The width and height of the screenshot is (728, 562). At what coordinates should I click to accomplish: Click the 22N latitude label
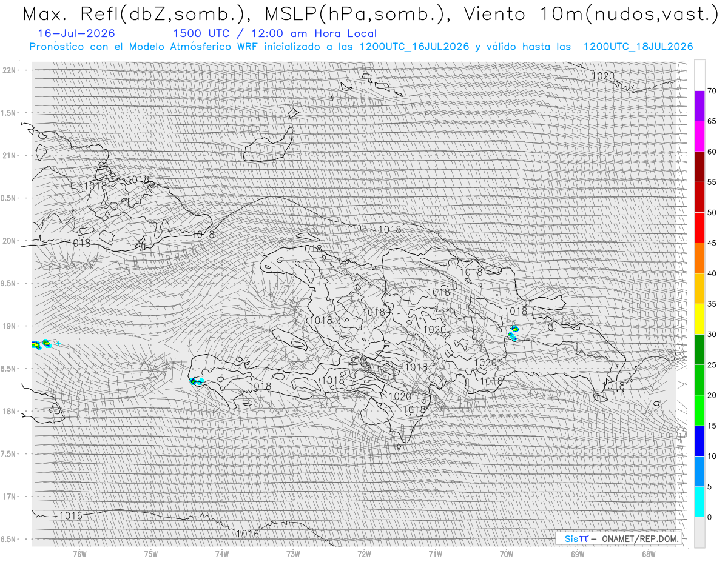pos(10,70)
